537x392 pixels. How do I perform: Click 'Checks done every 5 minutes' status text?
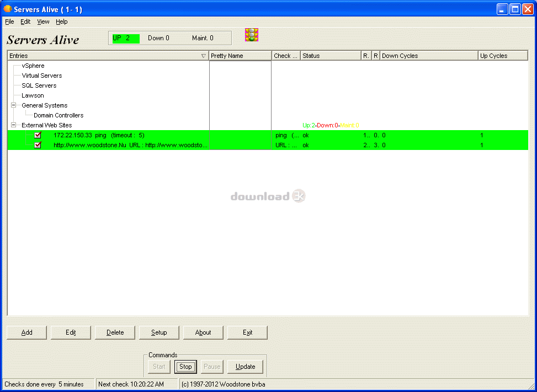(44, 384)
